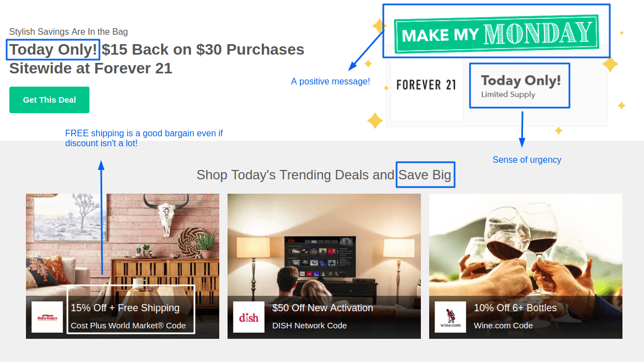Click the Today Only Limited Supply badge

(519, 86)
